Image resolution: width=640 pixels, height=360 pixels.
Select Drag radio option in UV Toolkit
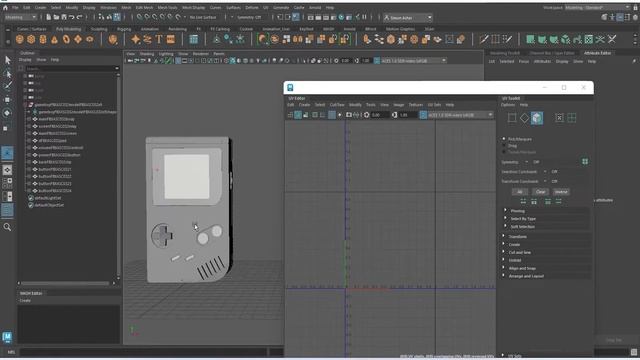pyautogui.click(x=504, y=146)
